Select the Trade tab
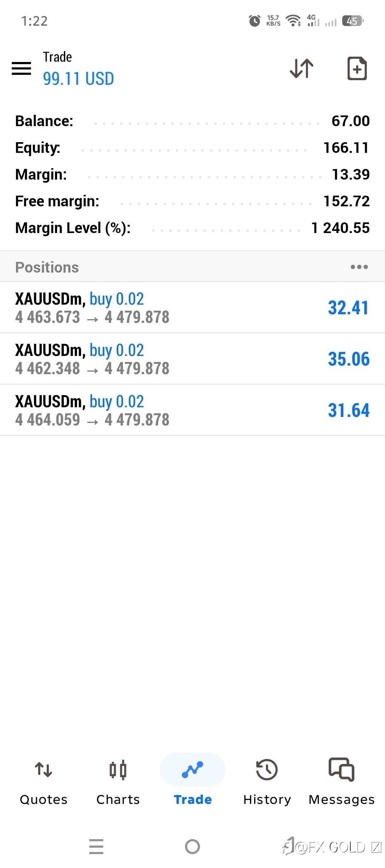385x868 pixels. point(192,783)
